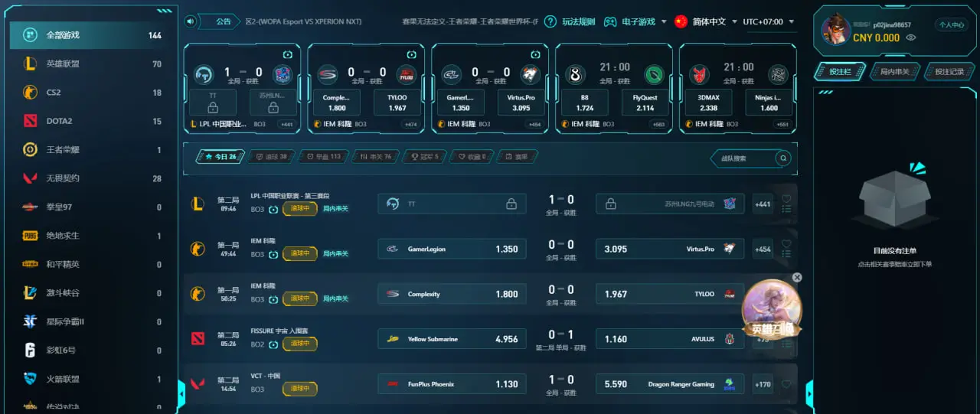The image size is (980, 414).
Task: Select Dragon Ranger Gaming 5.590 odds
Action: click(670, 384)
